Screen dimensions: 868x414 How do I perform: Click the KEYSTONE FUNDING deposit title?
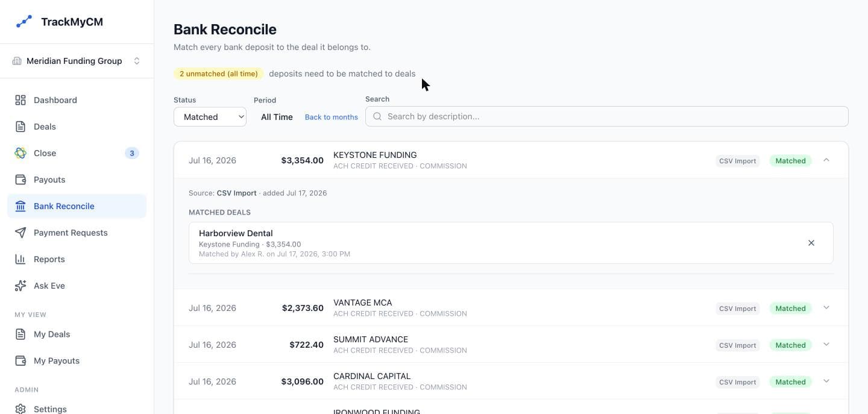point(375,155)
